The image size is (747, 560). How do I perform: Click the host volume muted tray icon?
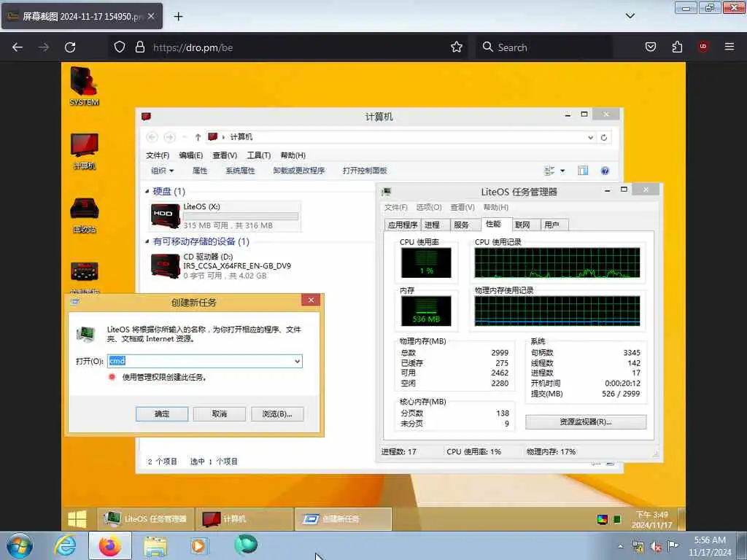click(656, 547)
